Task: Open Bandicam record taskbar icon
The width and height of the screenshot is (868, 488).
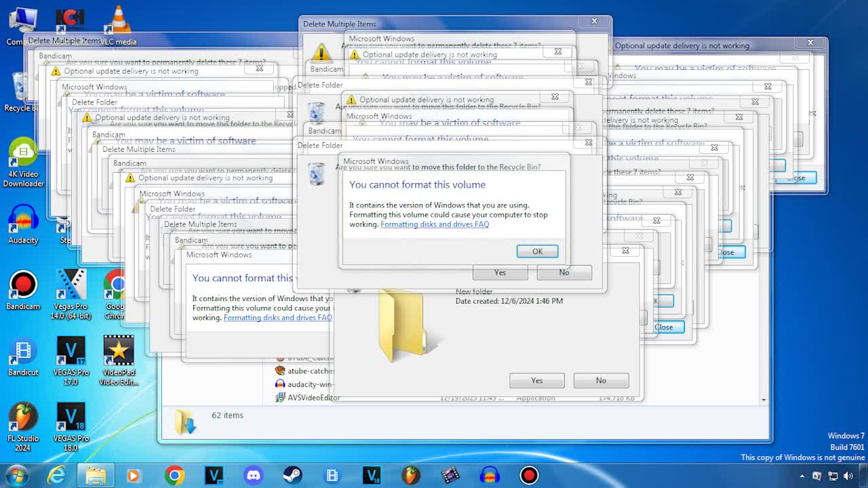Action: click(529, 476)
